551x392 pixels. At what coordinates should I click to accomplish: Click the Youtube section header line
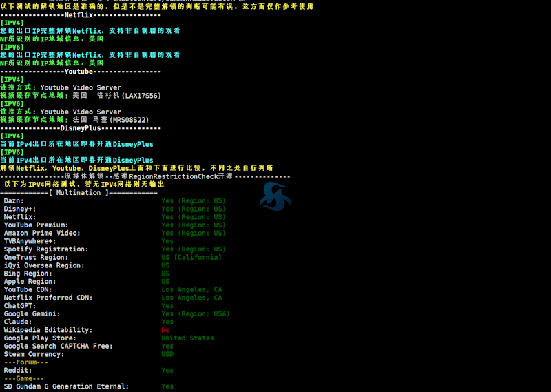81,72
